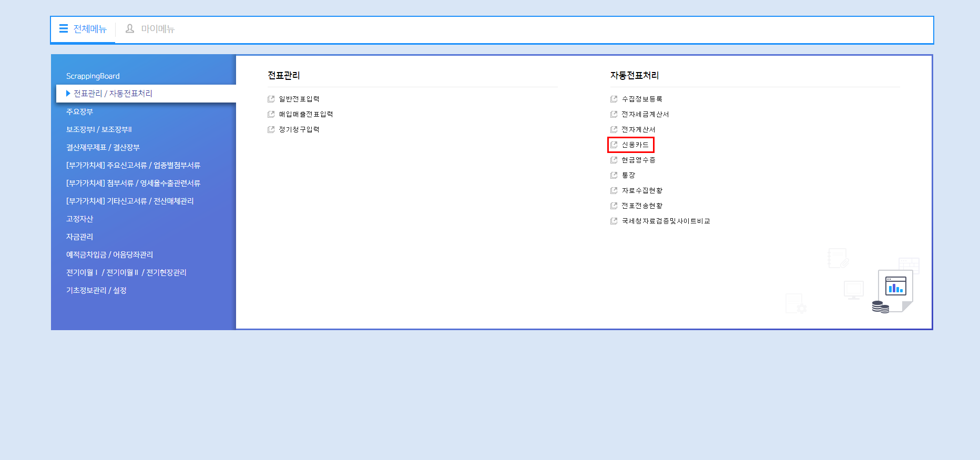Click hamburger icon next to 전체메뉴
Screen dimensions: 980x460
click(64, 29)
